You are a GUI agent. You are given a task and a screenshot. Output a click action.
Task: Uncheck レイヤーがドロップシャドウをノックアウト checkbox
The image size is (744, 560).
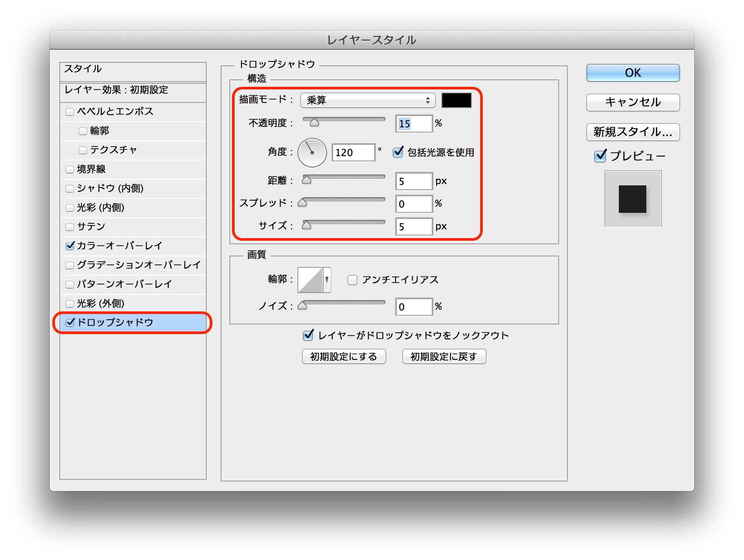coord(308,335)
